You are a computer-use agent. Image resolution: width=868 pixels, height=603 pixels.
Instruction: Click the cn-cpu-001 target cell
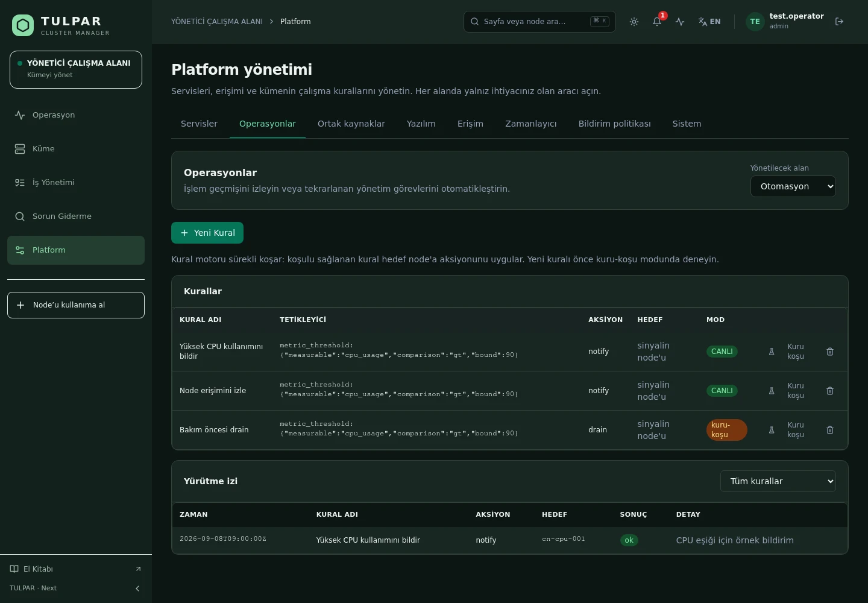pyautogui.click(x=564, y=539)
